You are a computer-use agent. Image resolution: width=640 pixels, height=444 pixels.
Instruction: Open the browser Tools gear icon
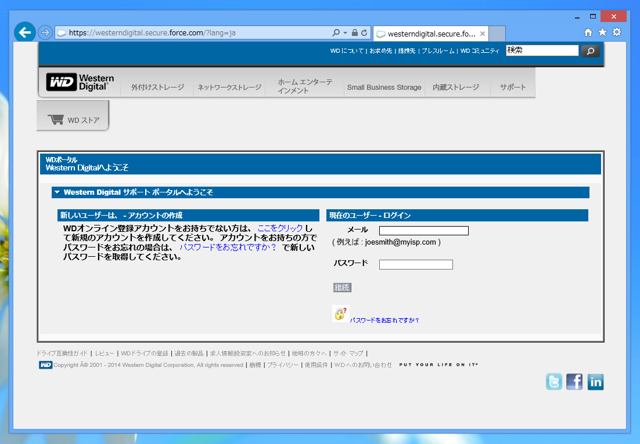[617, 32]
